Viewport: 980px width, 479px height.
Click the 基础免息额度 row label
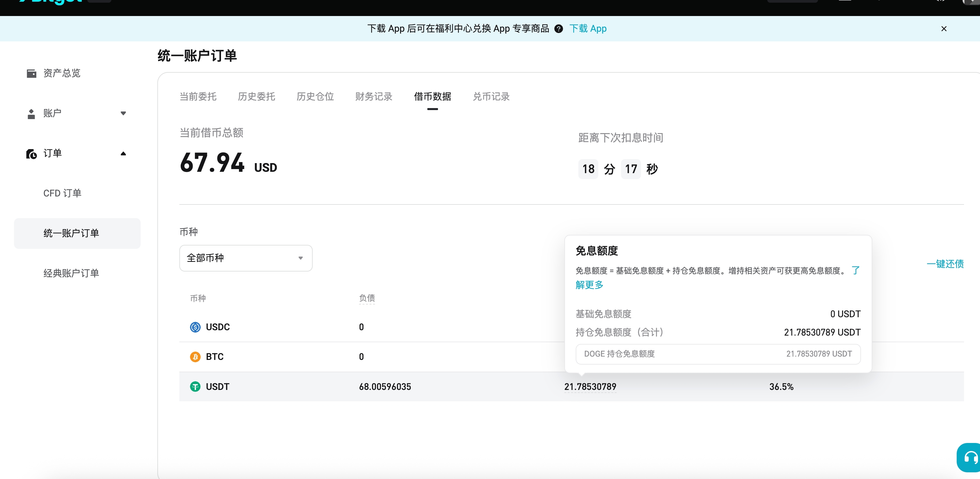pos(603,314)
